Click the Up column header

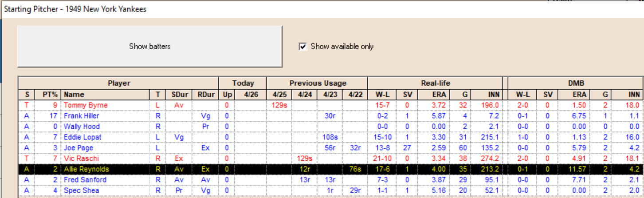pos(227,95)
